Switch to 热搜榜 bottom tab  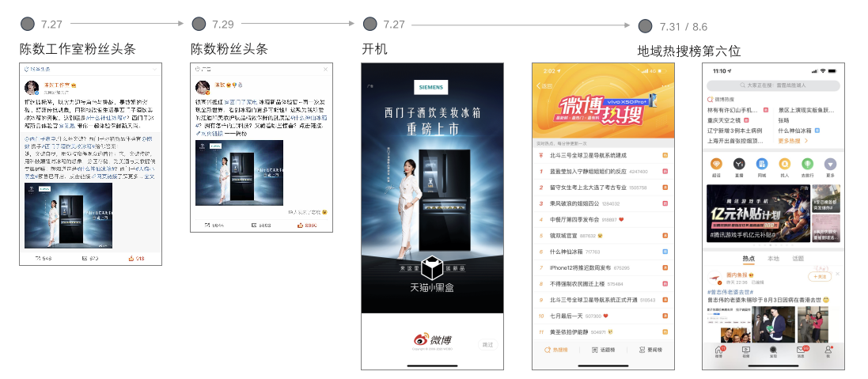pos(556,350)
